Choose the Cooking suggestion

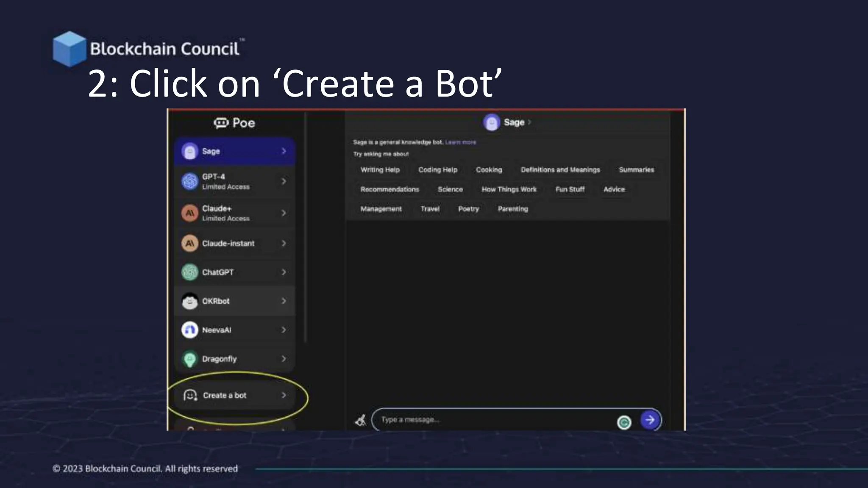(x=489, y=170)
